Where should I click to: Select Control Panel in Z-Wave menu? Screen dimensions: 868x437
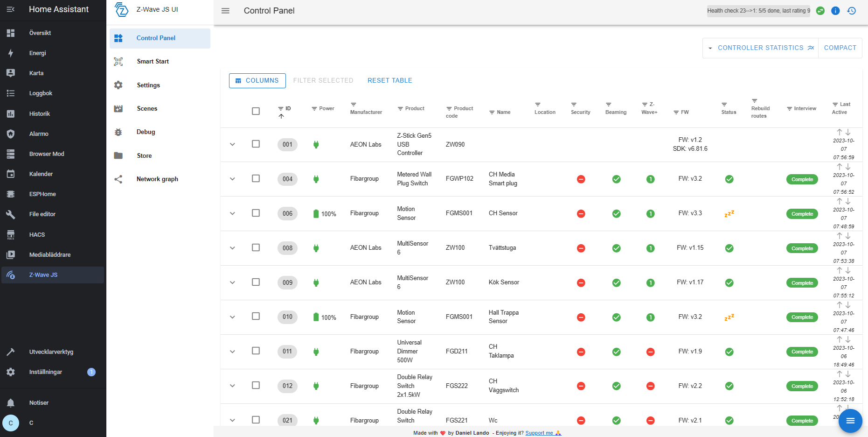(160, 38)
